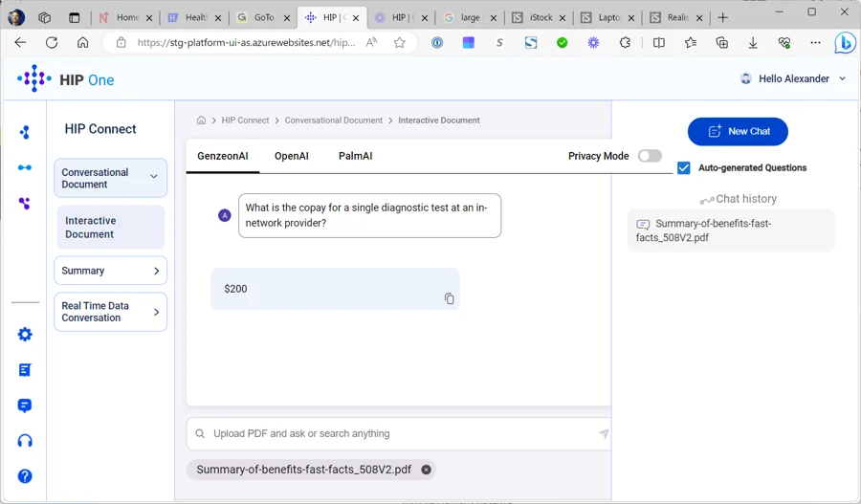Click the copay question message bubble
Image resolution: width=861 pixels, height=504 pixels.
coord(369,215)
